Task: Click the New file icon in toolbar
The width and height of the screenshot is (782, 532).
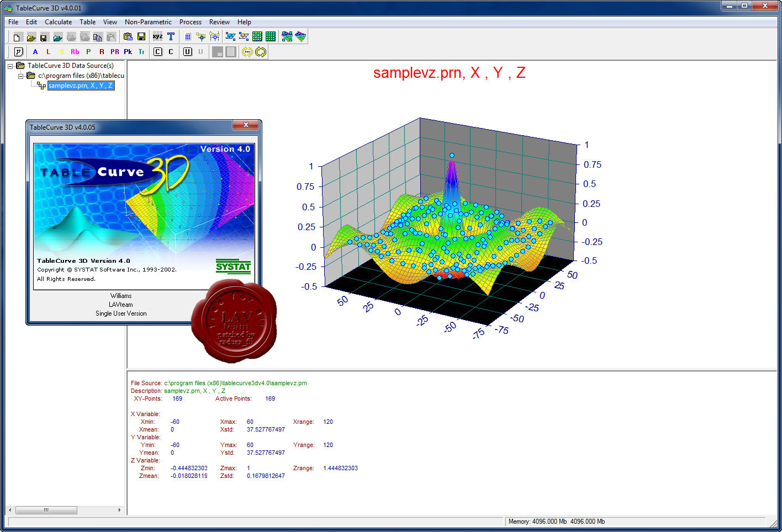Action: coord(18,37)
